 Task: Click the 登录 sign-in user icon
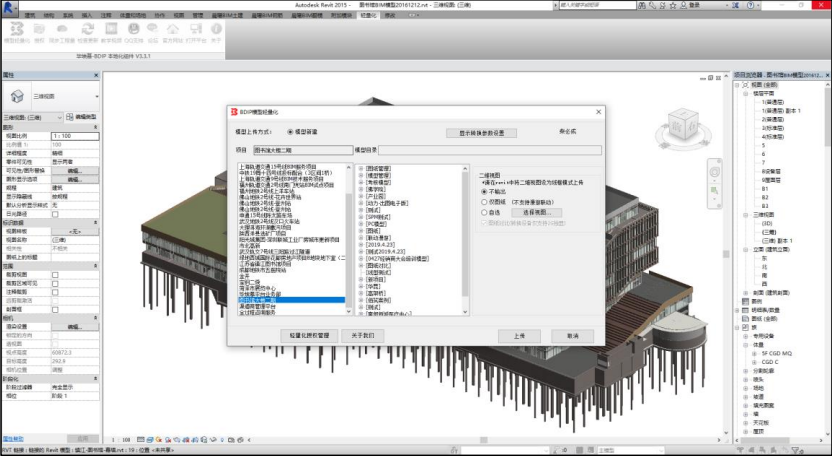683,5
